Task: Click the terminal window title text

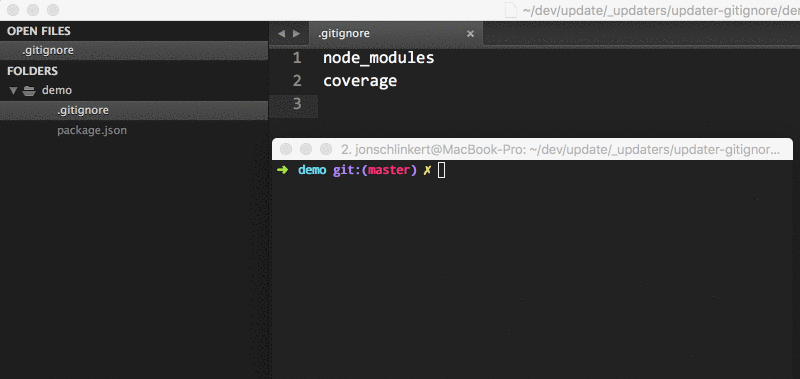Action: (x=560, y=149)
